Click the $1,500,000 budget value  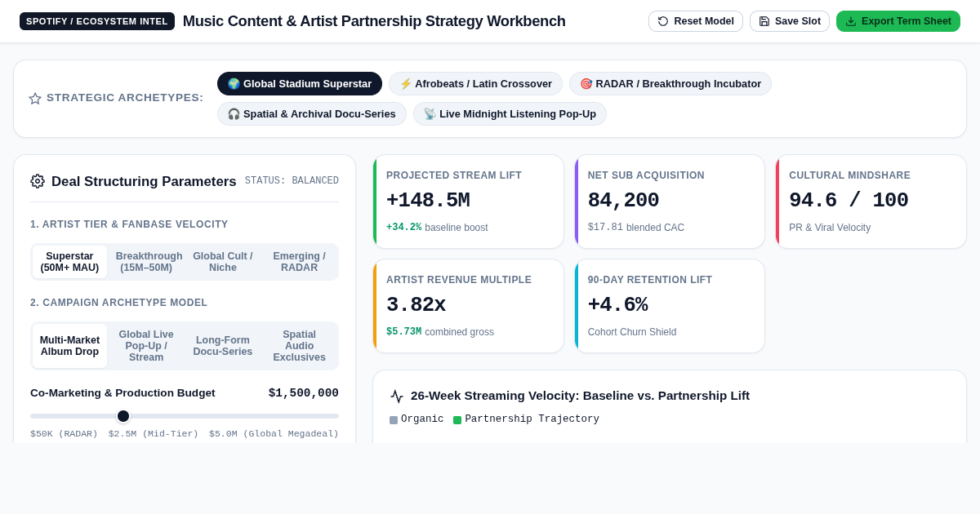pyautogui.click(x=304, y=393)
